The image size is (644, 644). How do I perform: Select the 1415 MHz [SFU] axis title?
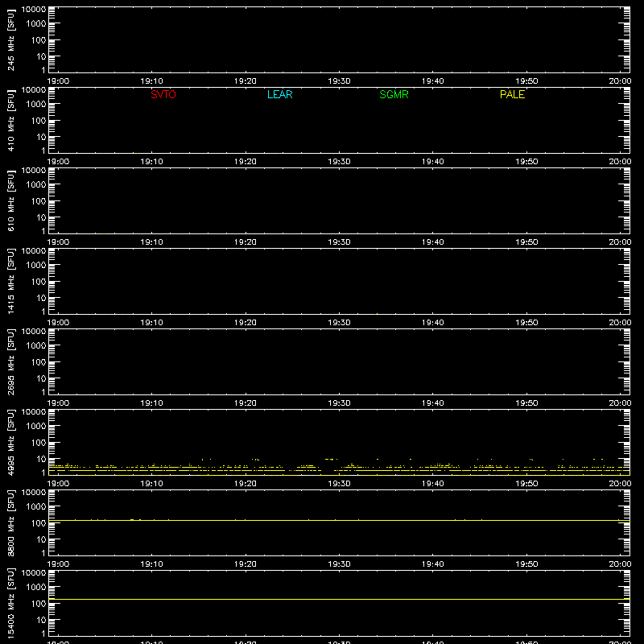[10, 281]
